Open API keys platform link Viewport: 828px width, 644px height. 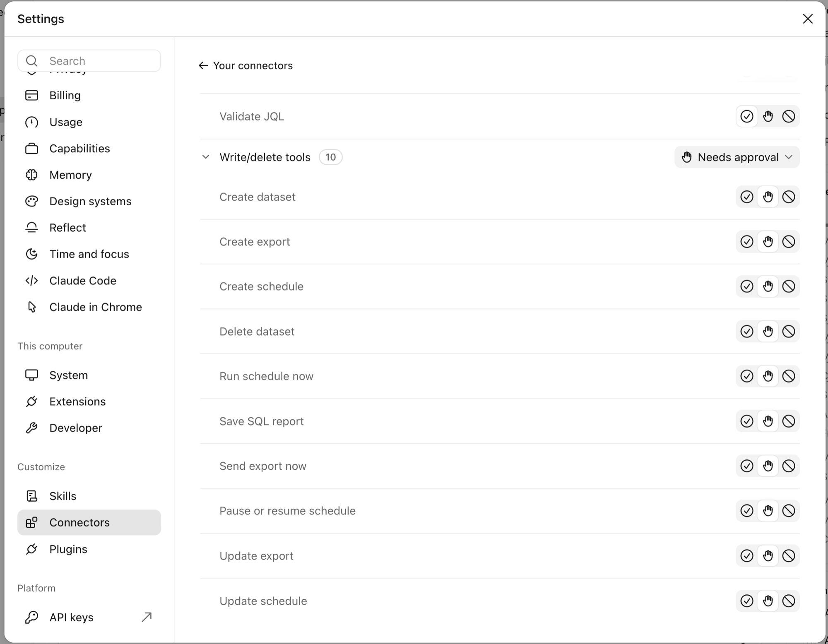pyautogui.click(x=89, y=617)
